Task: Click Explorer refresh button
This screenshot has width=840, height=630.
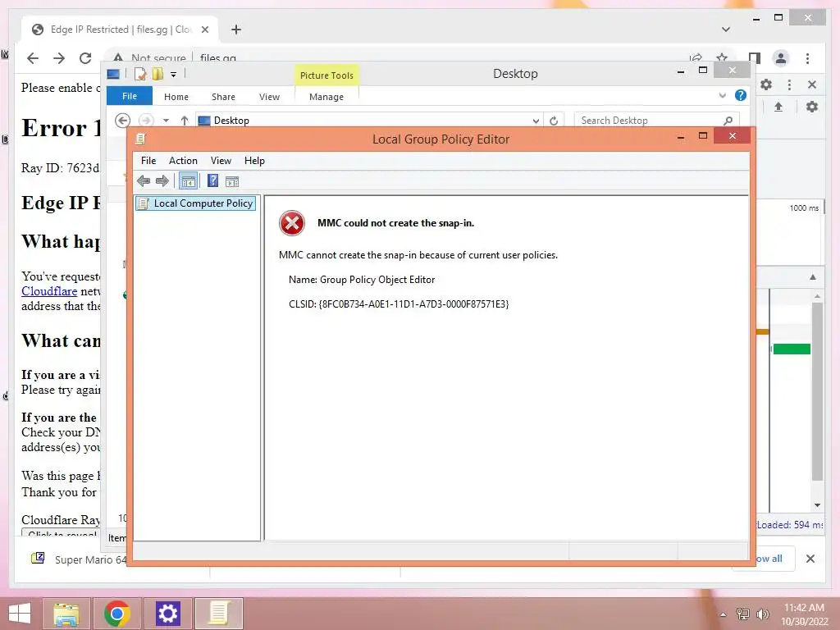Action: (x=554, y=121)
